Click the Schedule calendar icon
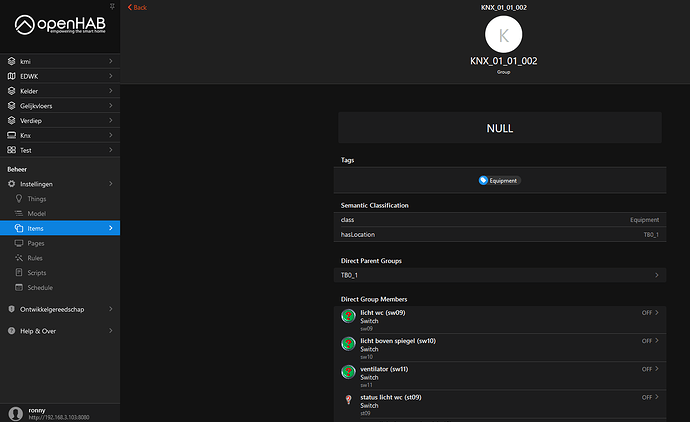Viewport: 690px width, 422px height. pyautogui.click(x=19, y=287)
